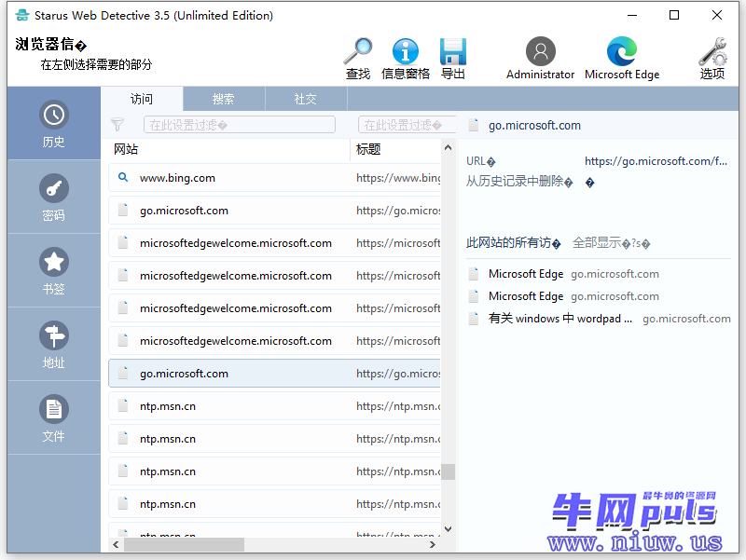Click the vertical scrollbar thumb
Viewport: 746px width, 560px height.
click(448, 472)
